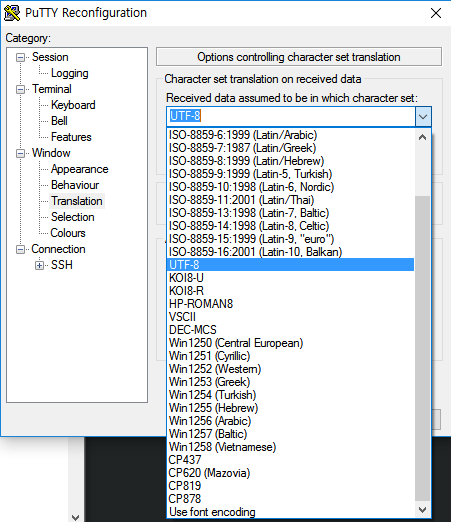Pick VSCII from the list
451x522 pixels.
290,317
